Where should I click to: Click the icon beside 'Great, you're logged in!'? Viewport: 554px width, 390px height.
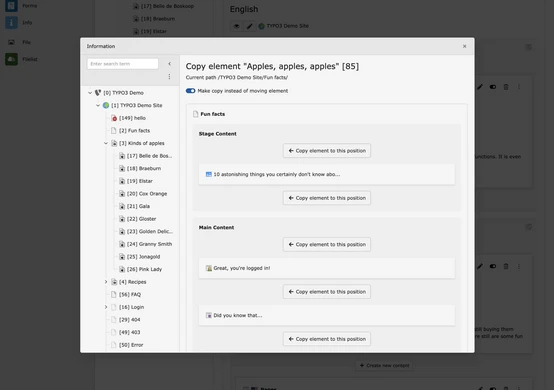coord(209,268)
